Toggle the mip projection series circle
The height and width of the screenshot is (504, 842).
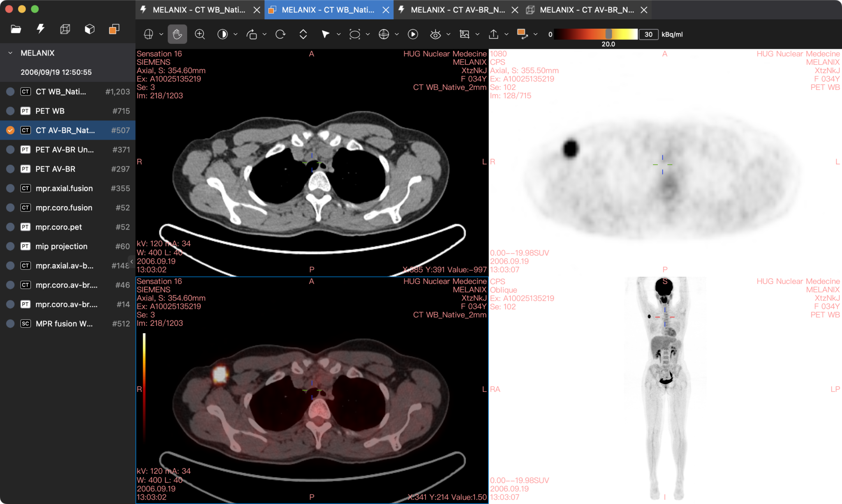click(10, 246)
